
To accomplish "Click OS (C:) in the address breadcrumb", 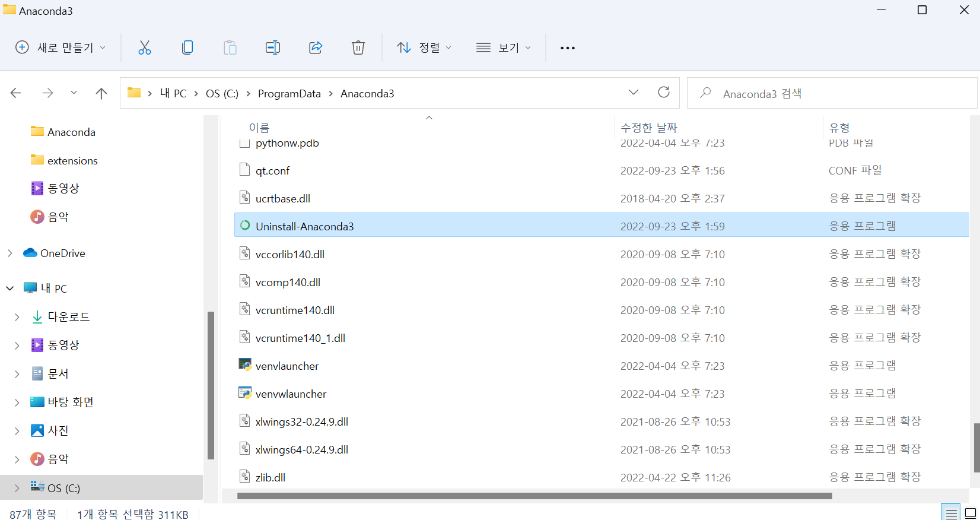I will click(222, 93).
